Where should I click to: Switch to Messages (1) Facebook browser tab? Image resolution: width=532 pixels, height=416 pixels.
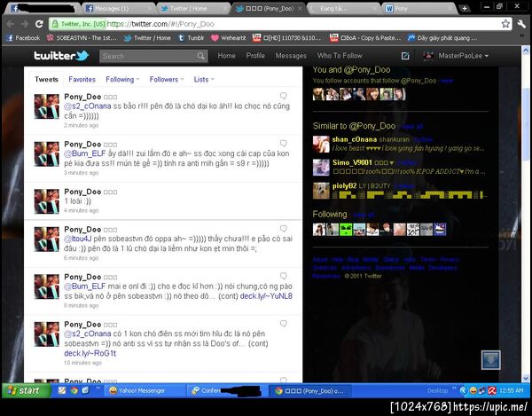pyautogui.click(x=118, y=9)
